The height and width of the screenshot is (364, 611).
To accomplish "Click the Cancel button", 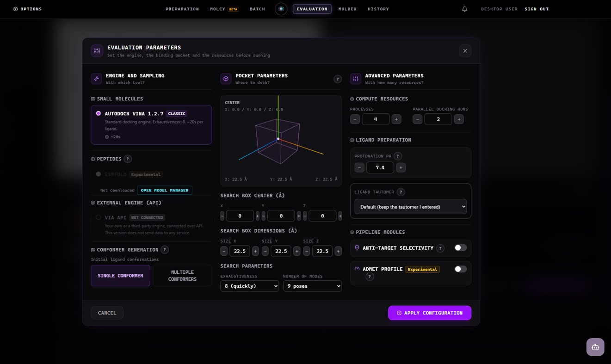I will (x=107, y=313).
